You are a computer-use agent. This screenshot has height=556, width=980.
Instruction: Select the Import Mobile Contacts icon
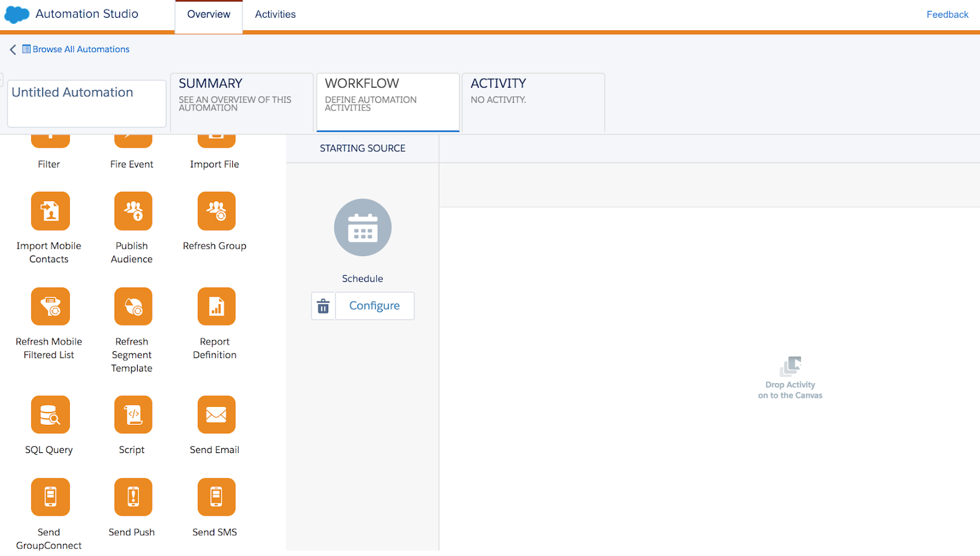click(50, 211)
